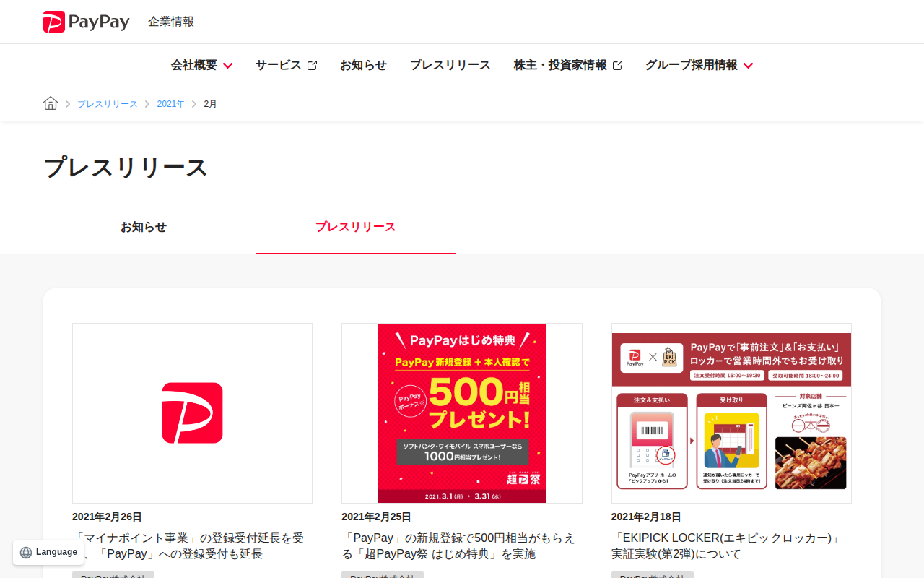Open 超PayPay祭 はじめ特典 article title
This screenshot has width=924, height=578.
point(458,546)
